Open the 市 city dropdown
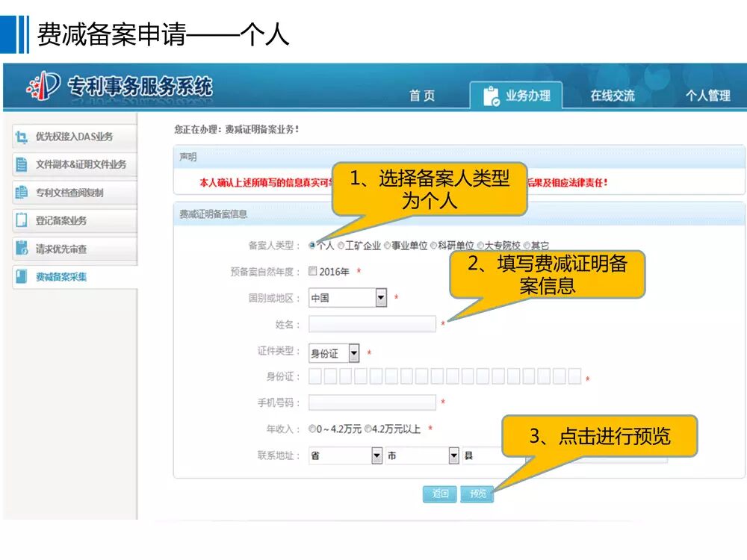This screenshot has width=747, height=560. point(422,455)
